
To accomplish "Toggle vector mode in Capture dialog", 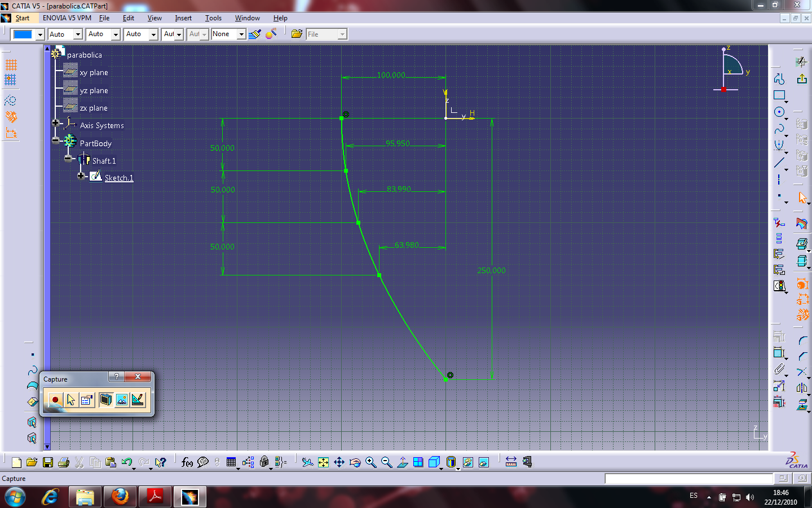I will [138, 400].
